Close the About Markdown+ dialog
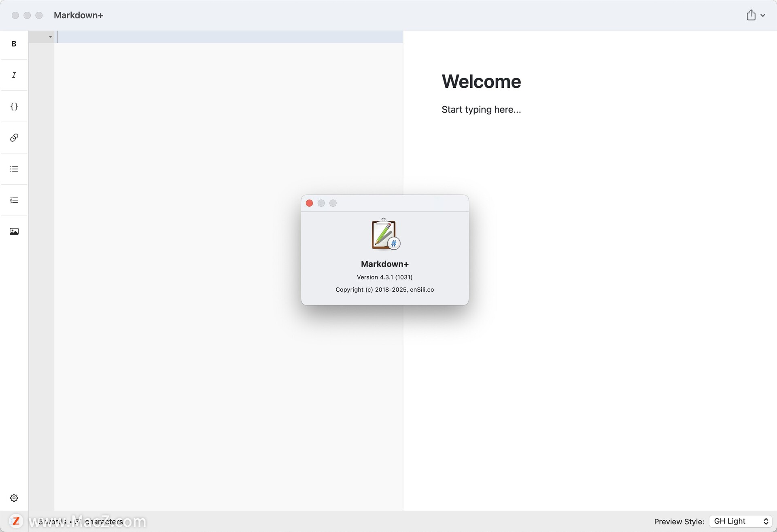Image resolution: width=777 pixels, height=532 pixels. tap(309, 203)
